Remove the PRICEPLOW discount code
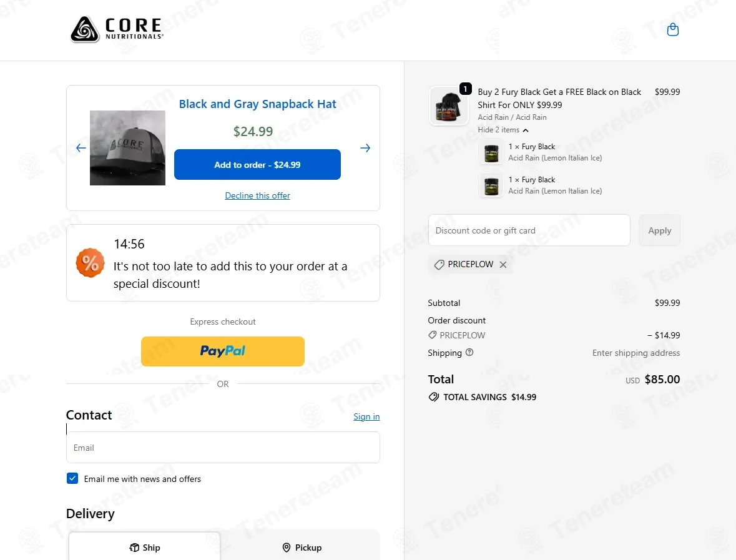Image resolution: width=736 pixels, height=560 pixels. point(503,265)
